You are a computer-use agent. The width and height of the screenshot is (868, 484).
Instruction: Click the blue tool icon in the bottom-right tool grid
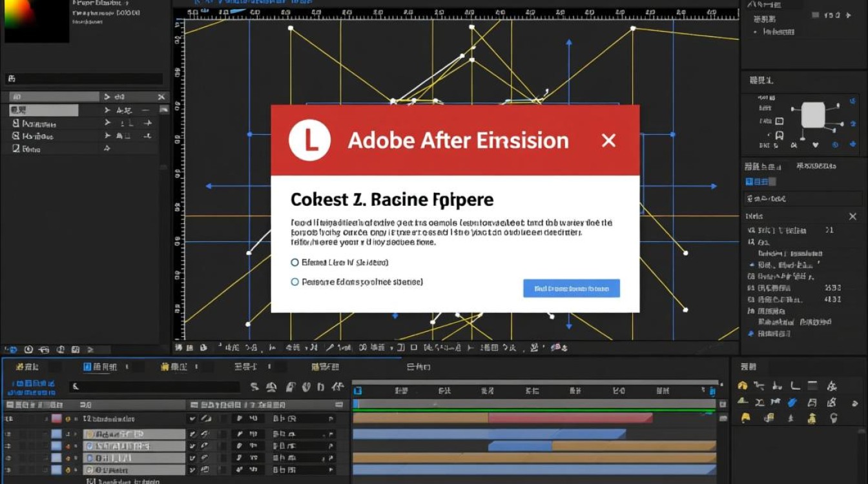(792, 402)
